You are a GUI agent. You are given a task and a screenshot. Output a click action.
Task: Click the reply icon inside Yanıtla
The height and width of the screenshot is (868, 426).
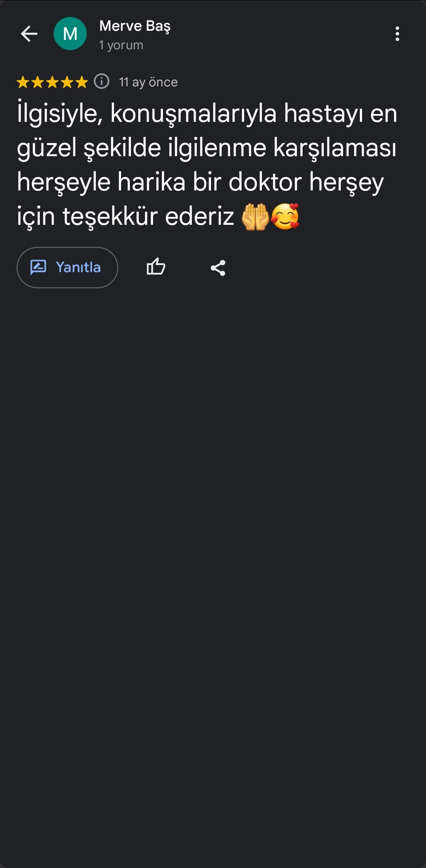(x=38, y=267)
